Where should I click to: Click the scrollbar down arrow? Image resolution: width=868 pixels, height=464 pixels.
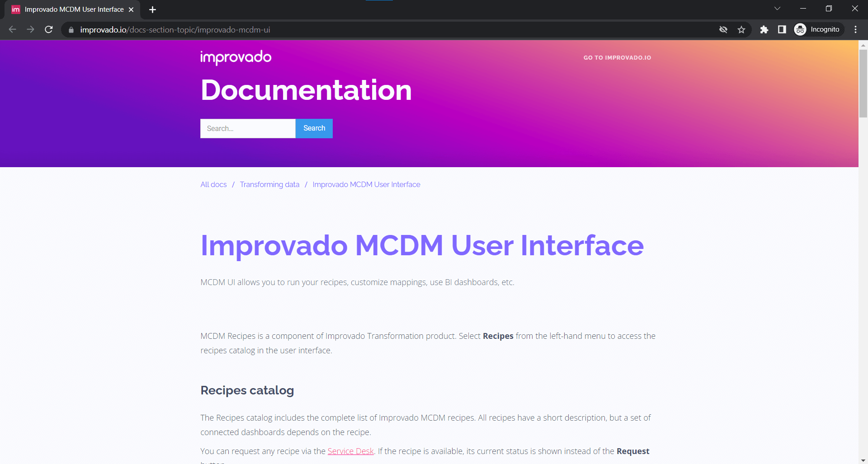click(x=863, y=460)
